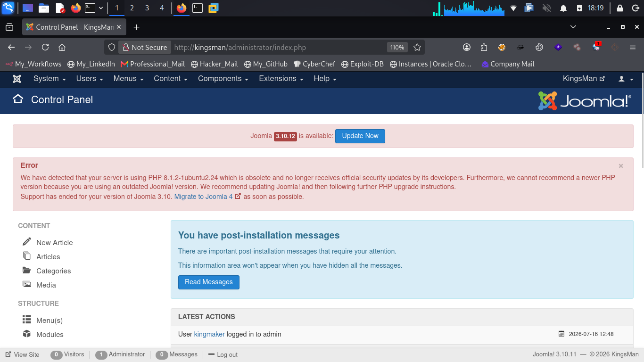Click the Not Secure connection indicator
The height and width of the screenshot is (362, 644).
coord(144,47)
